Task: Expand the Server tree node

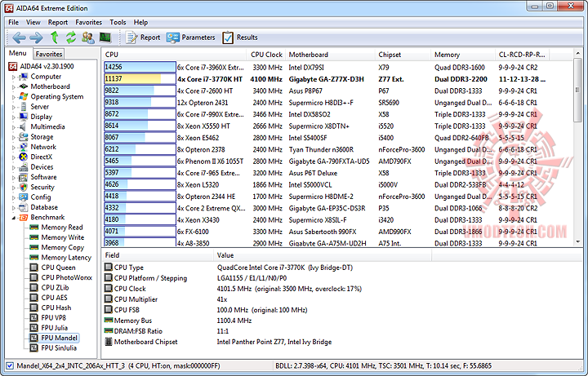Action: tap(14, 107)
